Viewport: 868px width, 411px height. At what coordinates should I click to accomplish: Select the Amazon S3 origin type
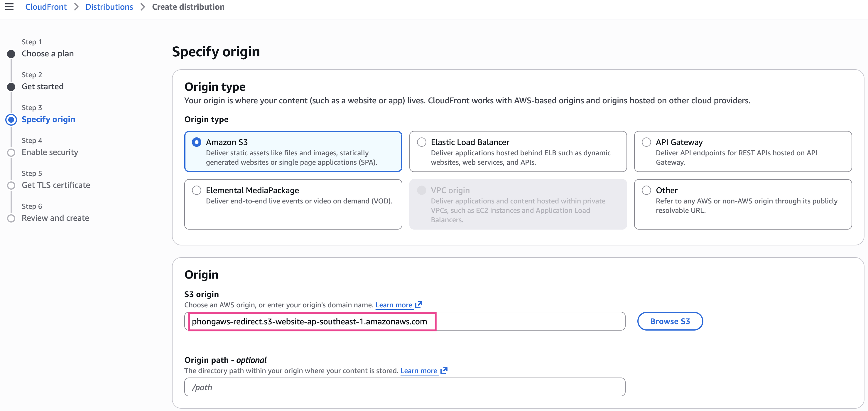coord(196,142)
